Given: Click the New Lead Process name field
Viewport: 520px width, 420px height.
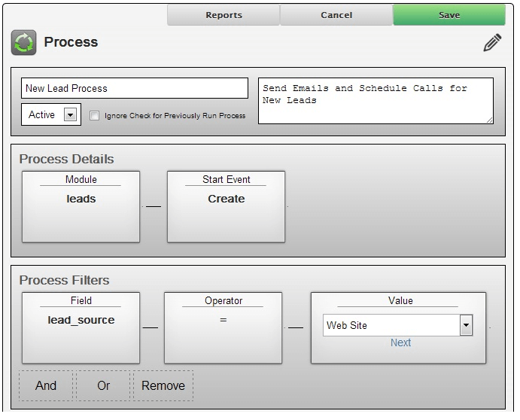Looking at the screenshot, I should click(x=135, y=88).
